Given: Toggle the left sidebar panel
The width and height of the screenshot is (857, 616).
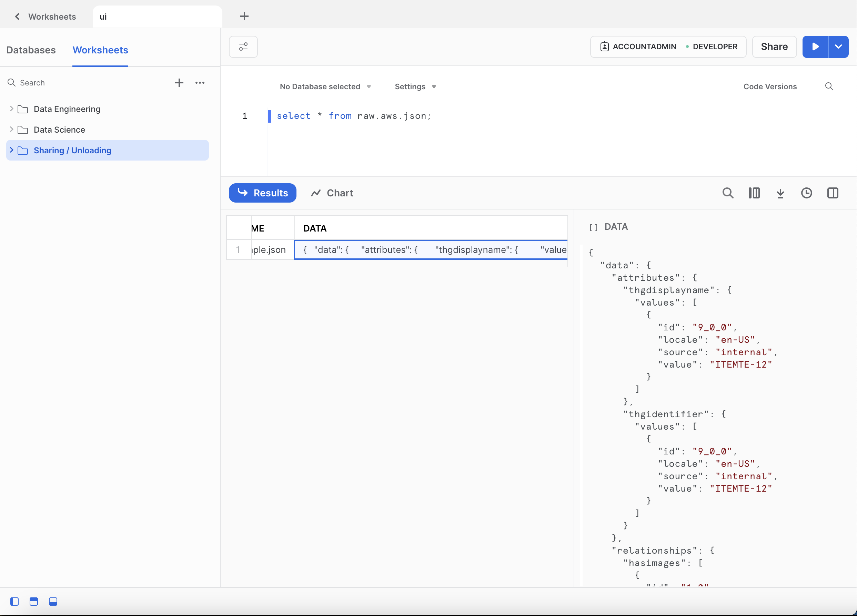Looking at the screenshot, I should tap(14, 601).
